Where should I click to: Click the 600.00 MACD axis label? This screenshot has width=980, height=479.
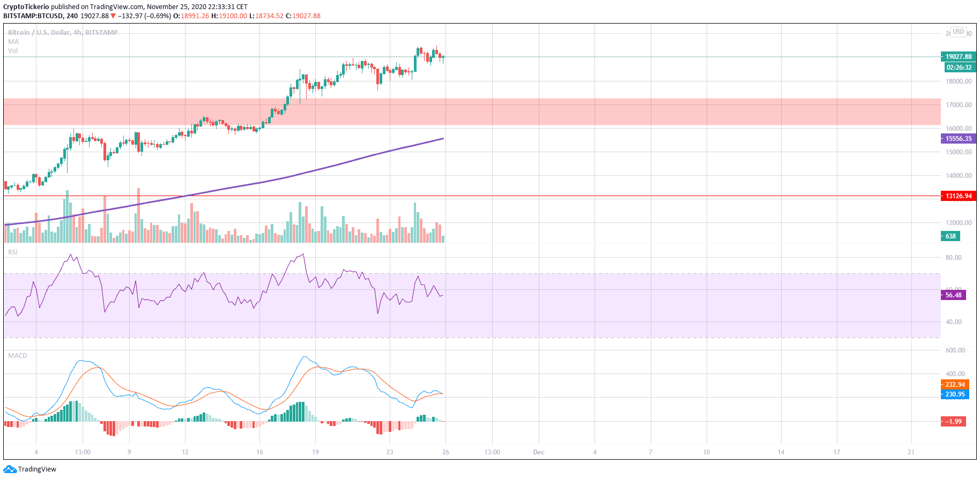[x=955, y=350]
